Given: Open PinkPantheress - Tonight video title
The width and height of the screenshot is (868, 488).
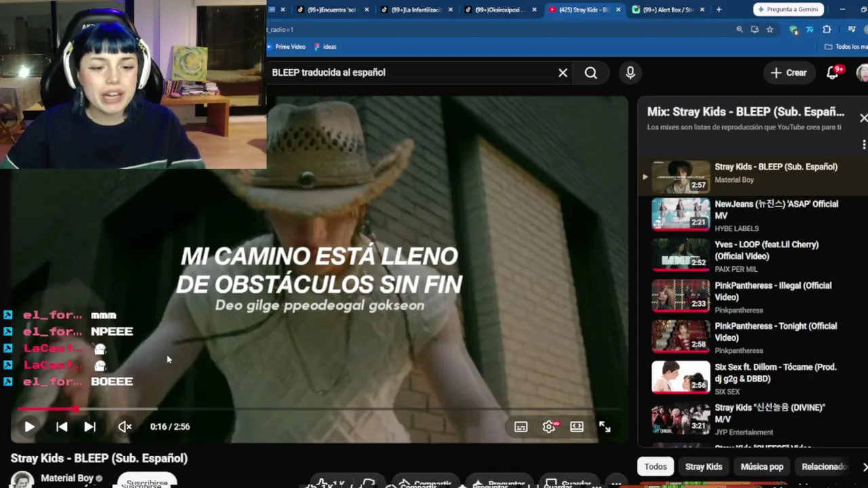Looking at the screenshot, I should [776, 332].
